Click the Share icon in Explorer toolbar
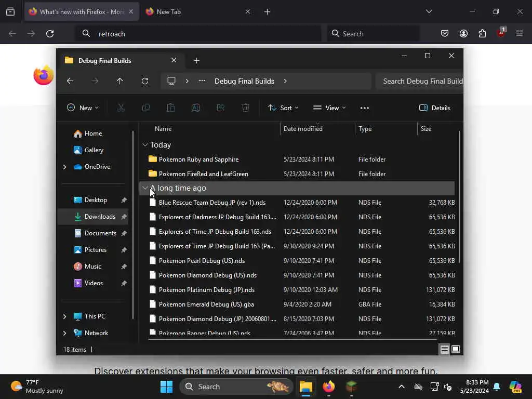Screen dimensions: 532x399 tap(220, 108)
